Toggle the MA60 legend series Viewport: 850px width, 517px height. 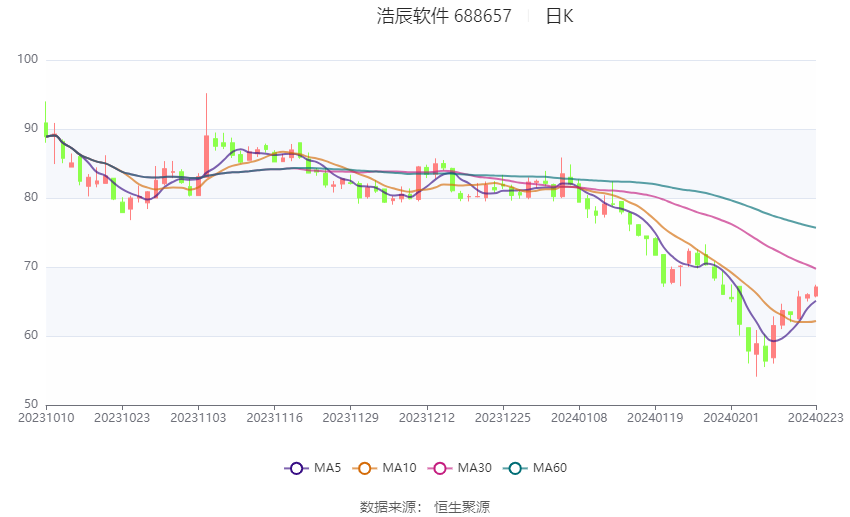click(x=535, y=468)
